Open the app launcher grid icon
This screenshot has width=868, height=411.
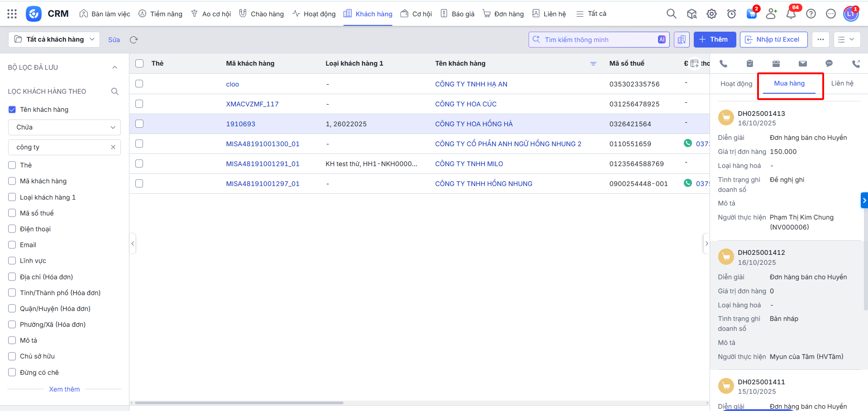[x=12, y=14]
